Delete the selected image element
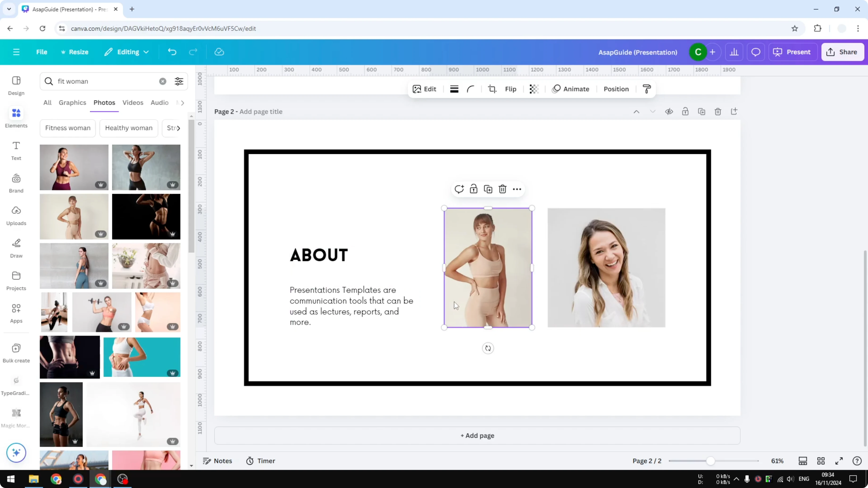Viewport: 868px width, 488px height. coord(502,189)
